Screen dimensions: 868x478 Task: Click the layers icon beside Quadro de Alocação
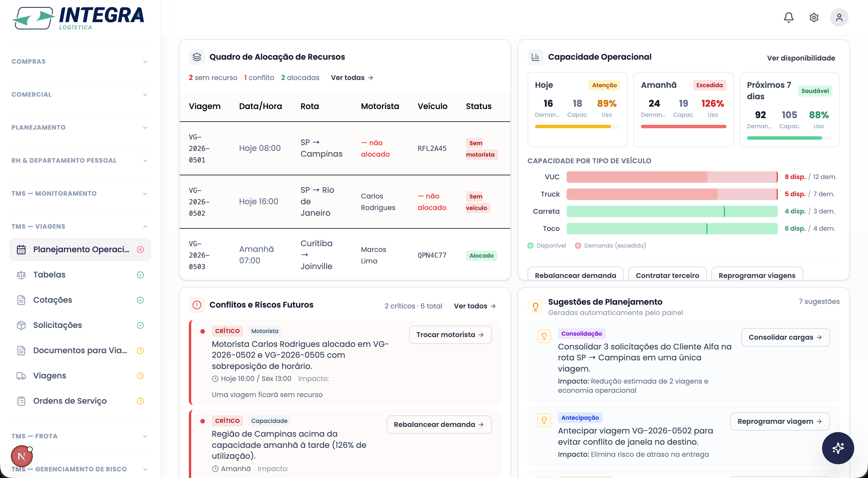[x=197, y=57]
